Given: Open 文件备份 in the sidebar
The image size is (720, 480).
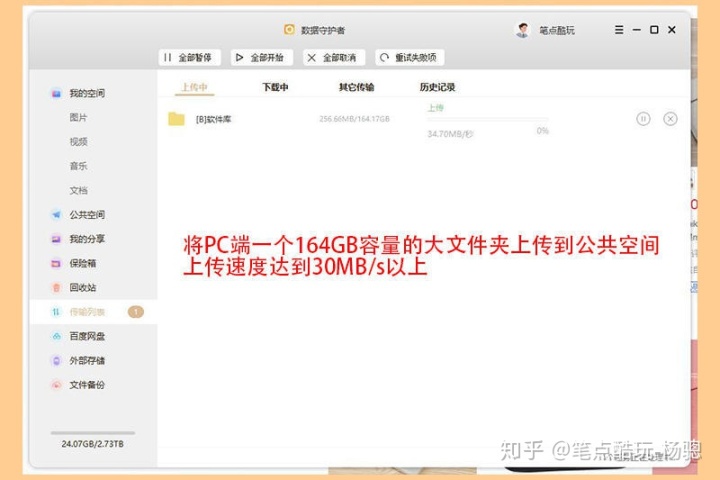Looking at the screenshot, I should [x=87, y=385].
